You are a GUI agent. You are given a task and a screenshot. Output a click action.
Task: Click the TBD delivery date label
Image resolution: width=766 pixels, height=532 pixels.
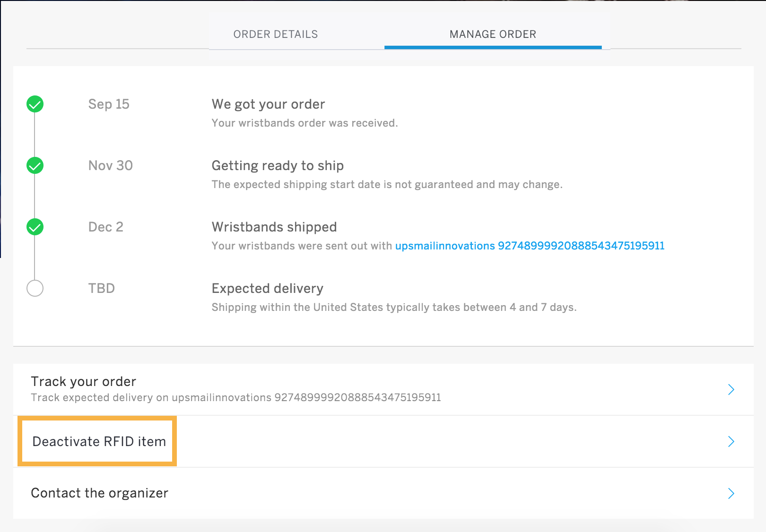101,288
